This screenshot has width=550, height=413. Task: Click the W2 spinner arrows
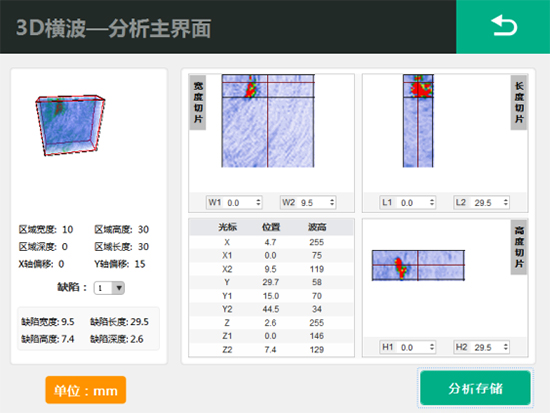(332, 202)
